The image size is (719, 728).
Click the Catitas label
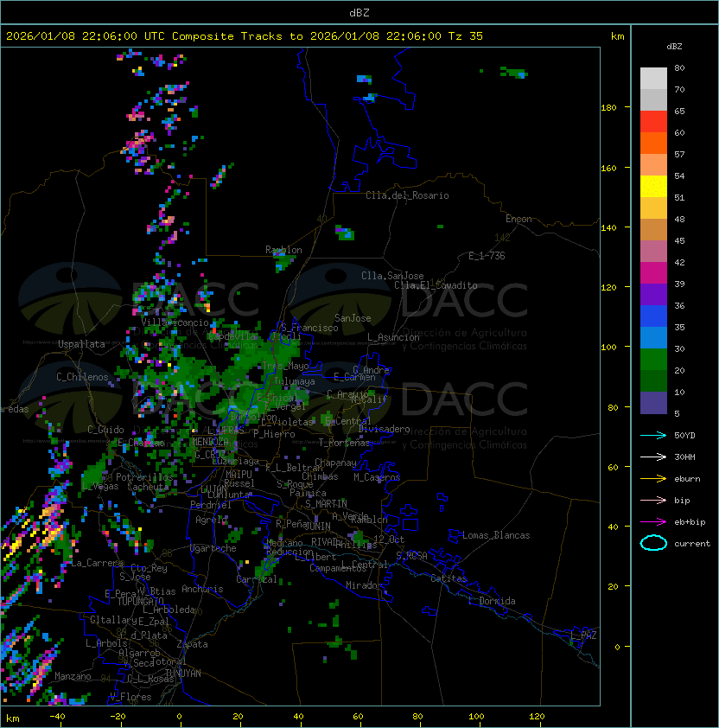coord(449,578)
